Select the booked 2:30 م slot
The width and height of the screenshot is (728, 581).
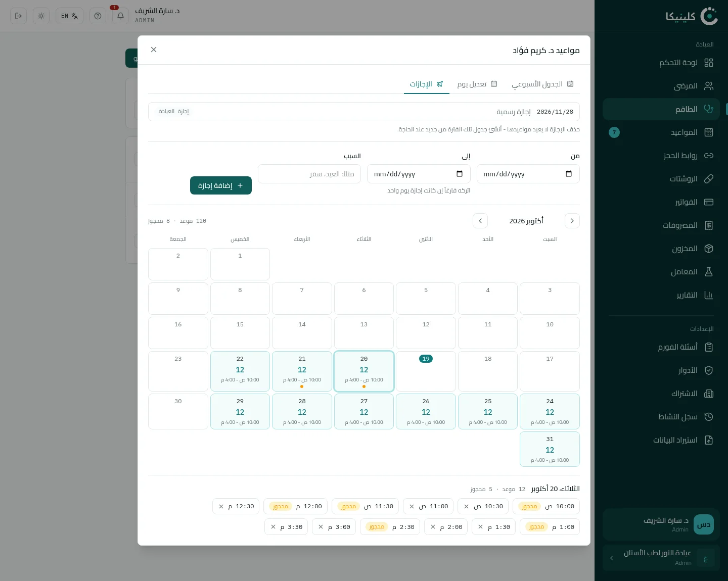(x=390, y=527)
